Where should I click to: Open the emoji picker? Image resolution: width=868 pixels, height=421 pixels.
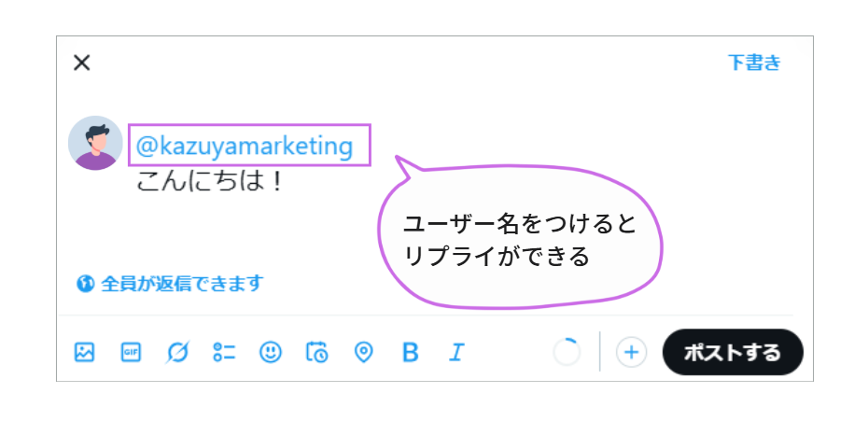(271, 352)
